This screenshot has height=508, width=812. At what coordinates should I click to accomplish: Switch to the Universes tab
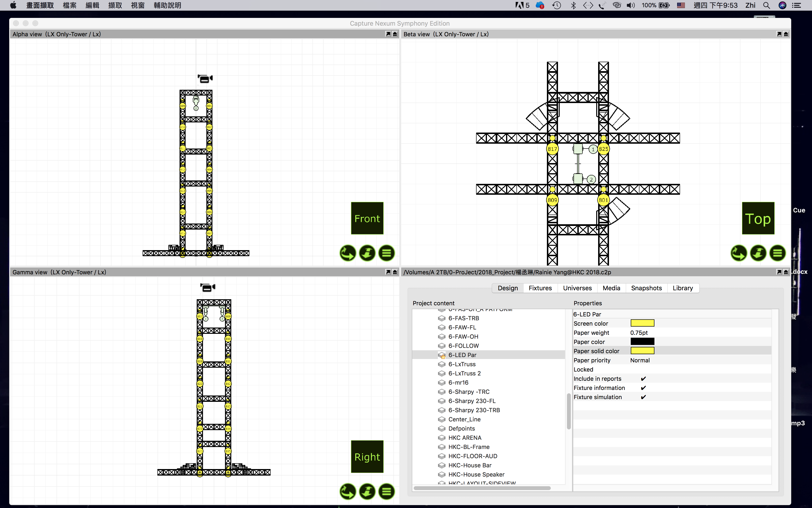coord(577,288)
